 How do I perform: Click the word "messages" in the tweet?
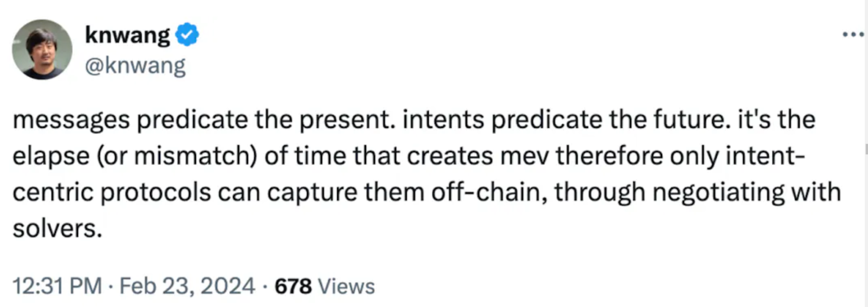click(71, 120)
